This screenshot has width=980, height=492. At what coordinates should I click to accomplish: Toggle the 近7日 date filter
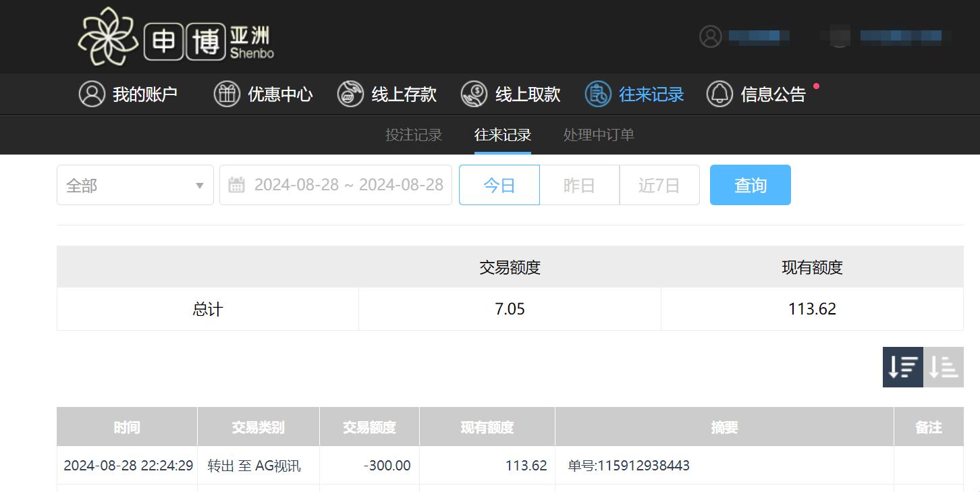coord(659,185)
